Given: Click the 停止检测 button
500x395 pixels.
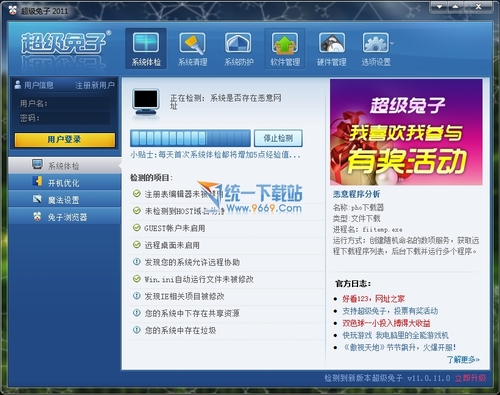Looking at the screenshot, I should click(x=278, y=138).
